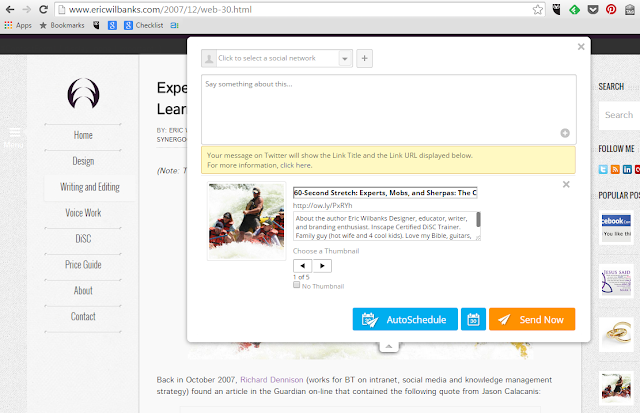This screenshot has width=640, height=413.
Task: Click the site logo above the menu
Action: coord(83,93)
